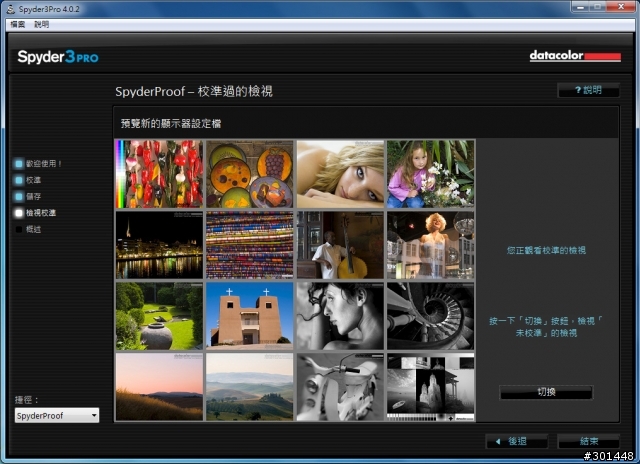This screenshot has height=464, width=640.
Task: Select the girl with flowers thumbnail
Action: tap(431, 174)
